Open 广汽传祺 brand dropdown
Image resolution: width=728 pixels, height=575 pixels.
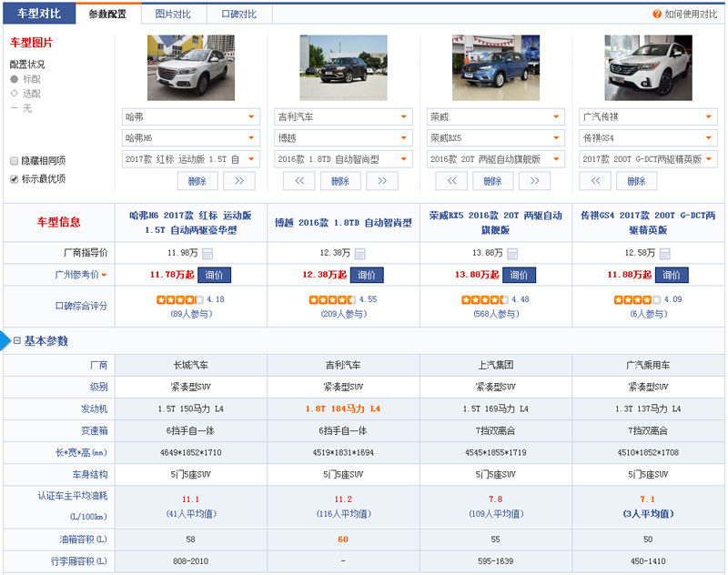[x=648, y=117]
